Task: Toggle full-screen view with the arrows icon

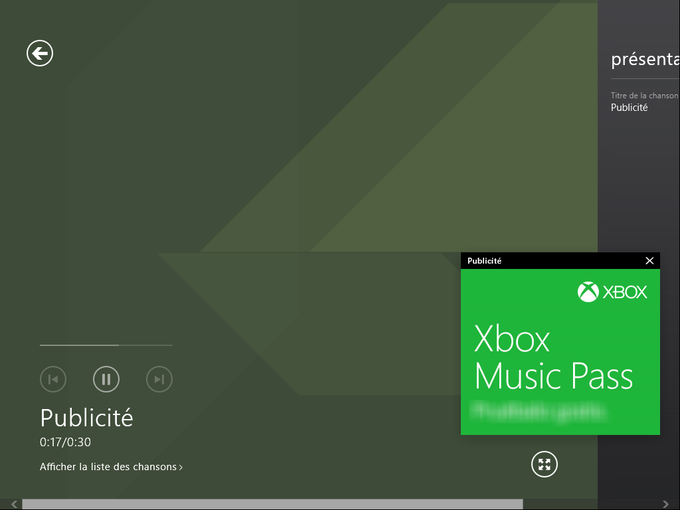Action: (x=544, y=464)
